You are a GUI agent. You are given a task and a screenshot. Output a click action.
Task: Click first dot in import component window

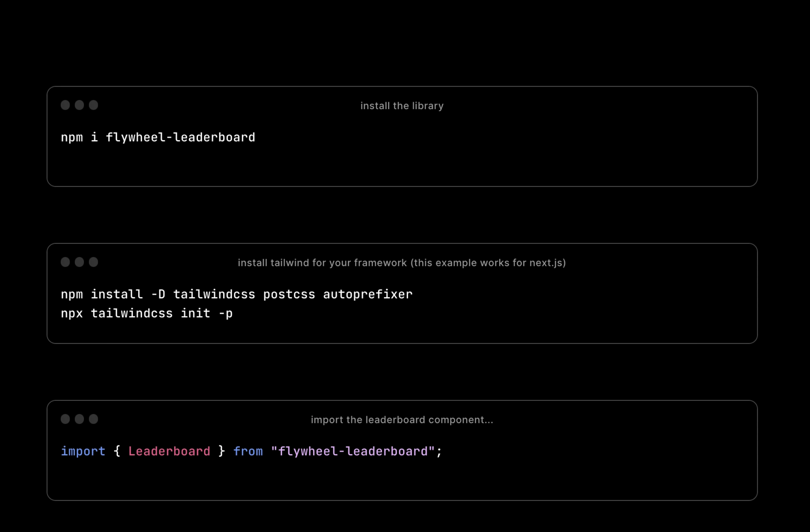pyautogui.click(x=65, y=419)
